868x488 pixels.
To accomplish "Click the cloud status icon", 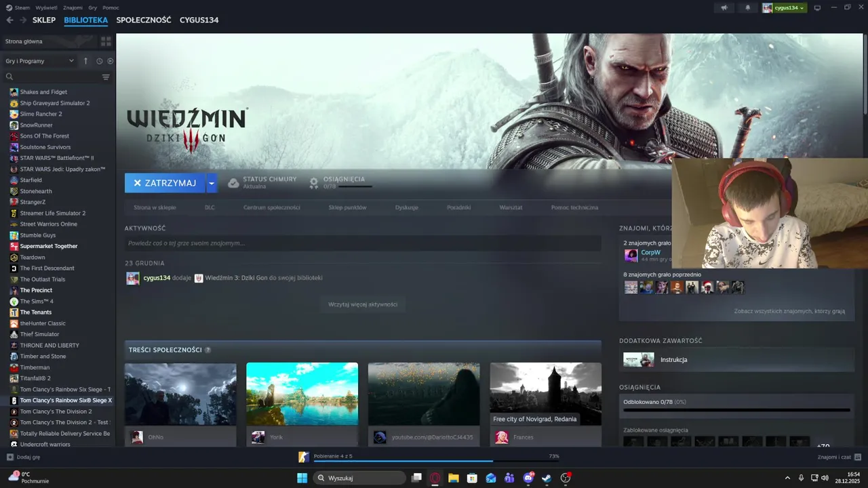I will [233, 183].
